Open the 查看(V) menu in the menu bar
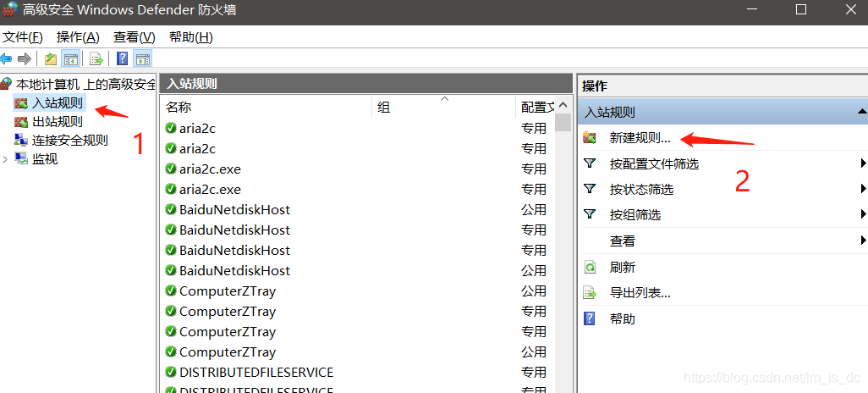The height and width of the screenshot is (393, 868). pos(135,37)
